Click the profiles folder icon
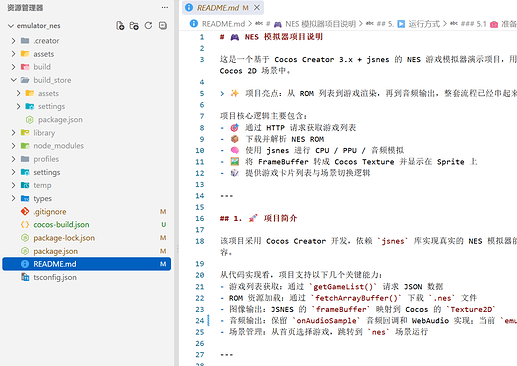 tap(25, 159)
